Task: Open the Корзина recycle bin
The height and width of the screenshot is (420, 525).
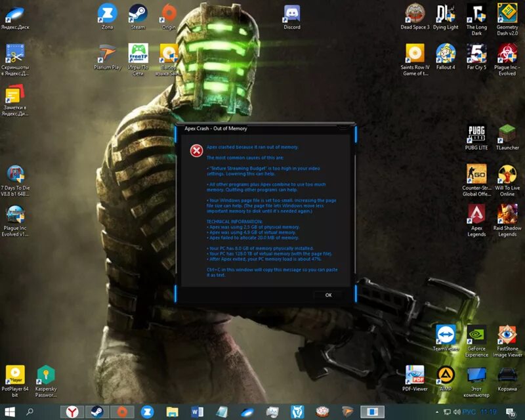Action: click(507, 379)
